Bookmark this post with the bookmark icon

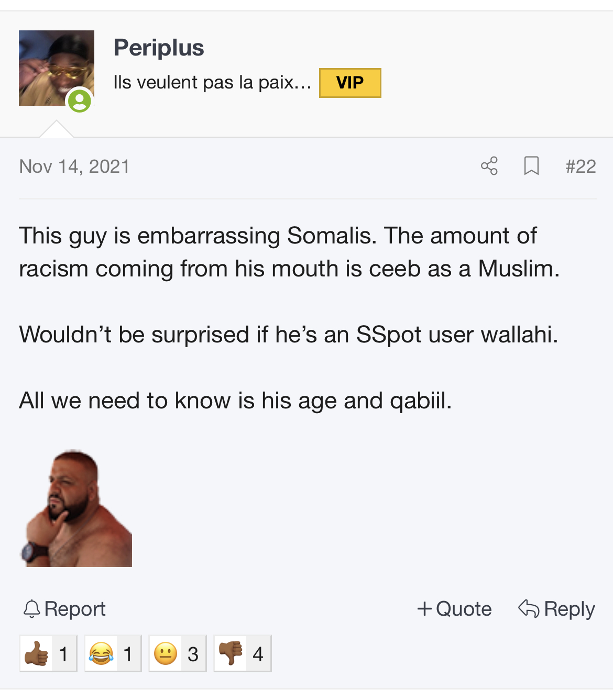(531, 166)
